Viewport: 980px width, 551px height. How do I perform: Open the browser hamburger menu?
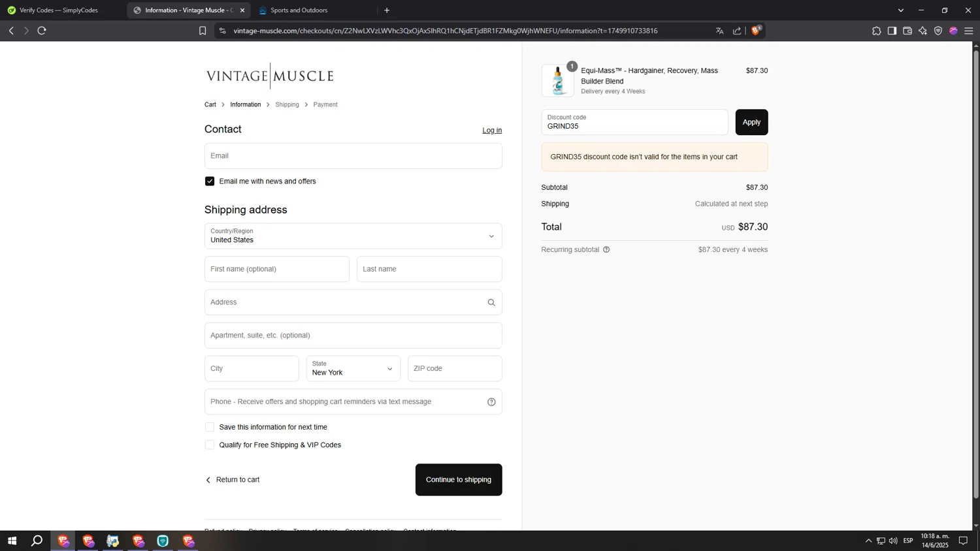(x=969, y=31)
